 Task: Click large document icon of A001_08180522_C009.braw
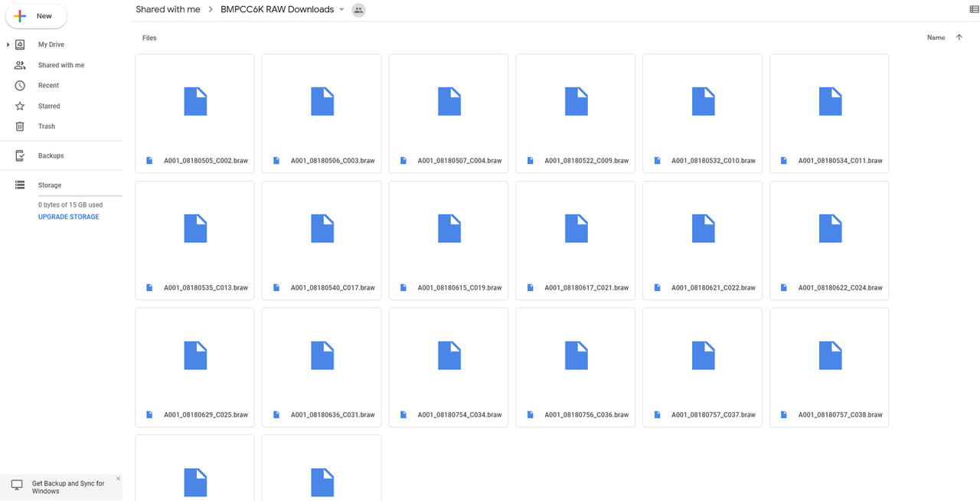pyautogui.click(x=577, y=102)
